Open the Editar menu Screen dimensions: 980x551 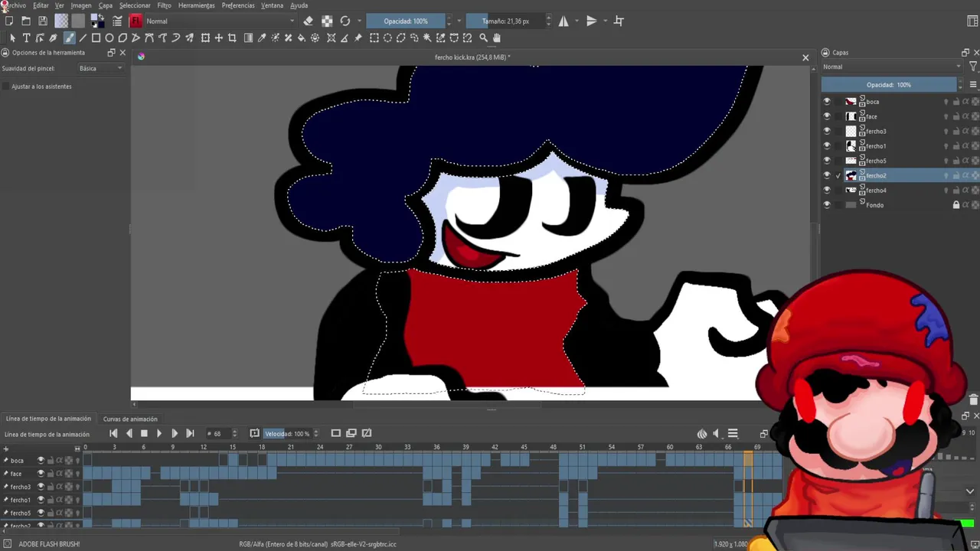coord(41,5)
